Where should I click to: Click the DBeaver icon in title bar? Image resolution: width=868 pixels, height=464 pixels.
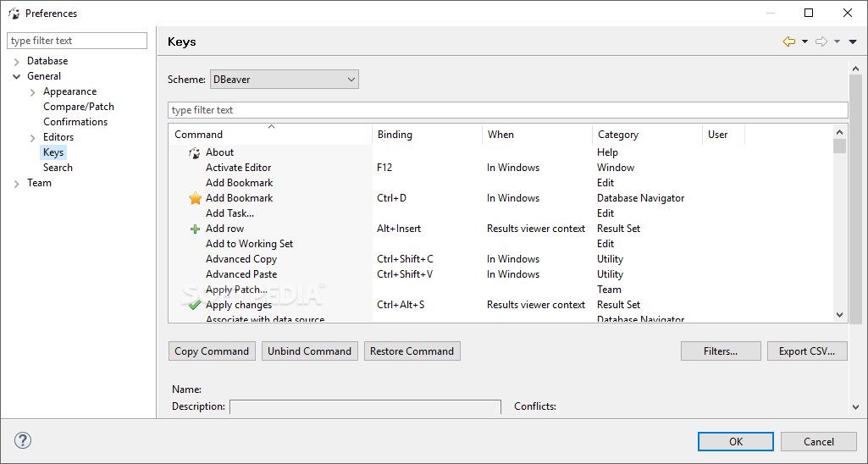click(x=14, y=14)
